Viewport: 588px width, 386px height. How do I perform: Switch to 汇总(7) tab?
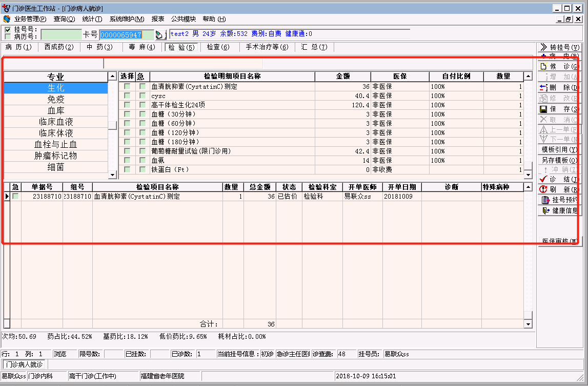click(x=314, y=47)
